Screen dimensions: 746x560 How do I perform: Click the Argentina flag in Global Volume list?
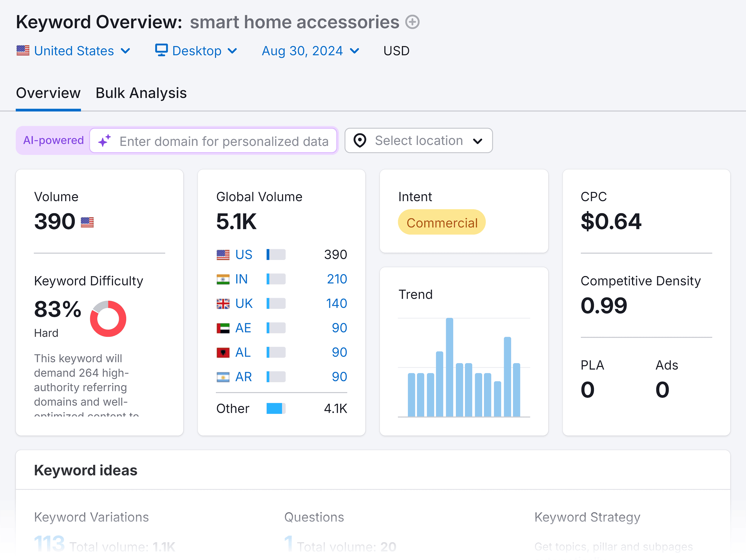[222, 377]
